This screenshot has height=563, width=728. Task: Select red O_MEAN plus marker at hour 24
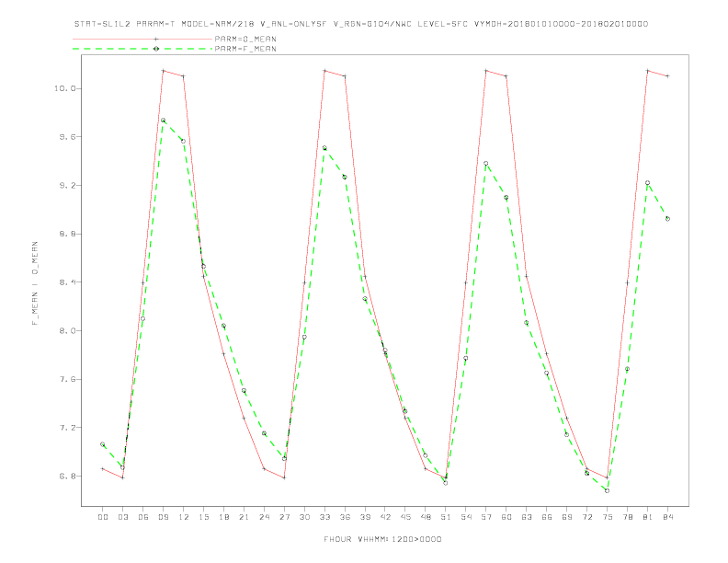point(264,468)
